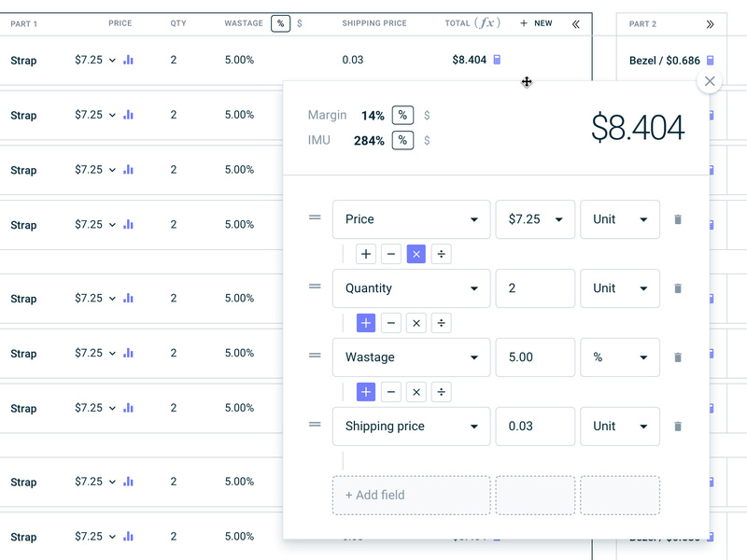Delete the Price formula row
The height and width of the screenshot is (560, 747).
[678, 219]
